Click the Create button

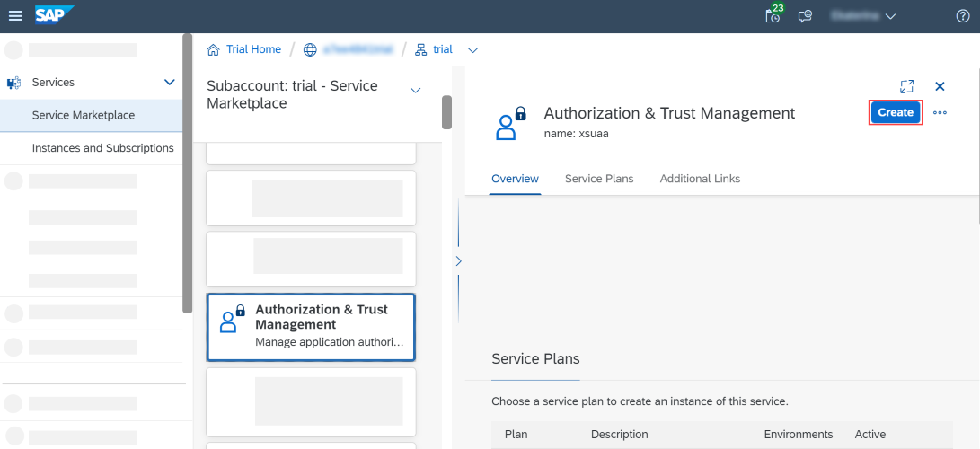point(896,113)
